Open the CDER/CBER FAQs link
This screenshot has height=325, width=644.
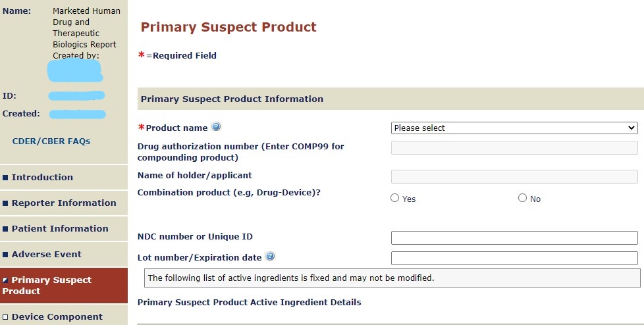(x=51, y=141)
